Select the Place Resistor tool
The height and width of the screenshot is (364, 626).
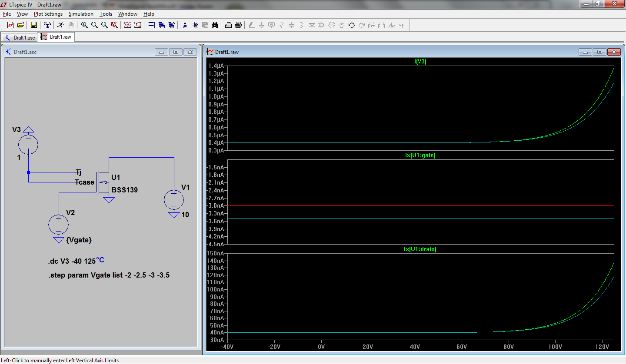coord(281,25)
